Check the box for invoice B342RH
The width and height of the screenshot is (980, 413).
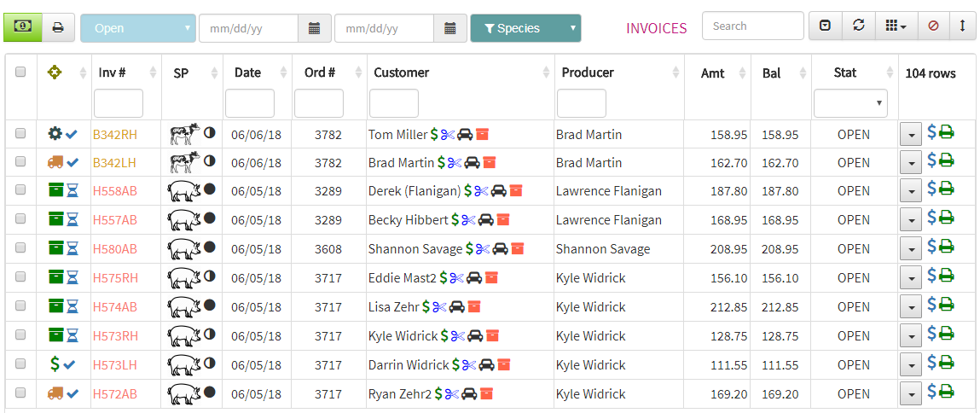(20, 133)
